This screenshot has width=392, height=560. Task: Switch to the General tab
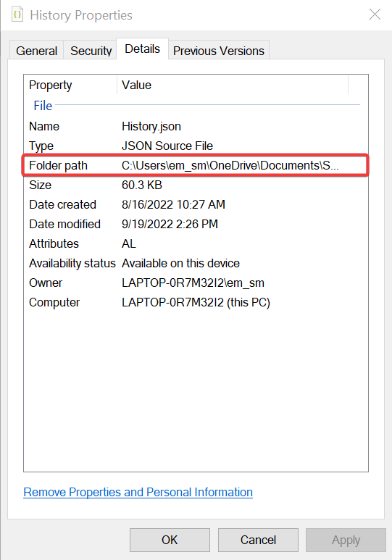point(36,51)
